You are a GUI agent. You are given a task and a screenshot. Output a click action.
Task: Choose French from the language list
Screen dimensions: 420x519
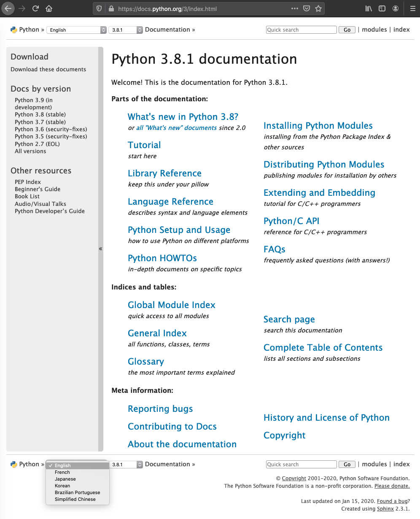pos(77,472)
